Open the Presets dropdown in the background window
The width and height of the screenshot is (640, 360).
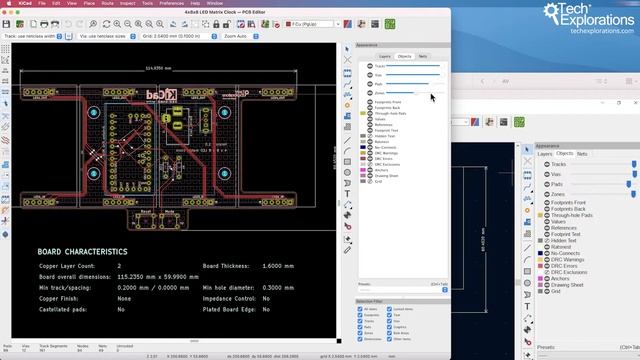coord(588,356)
